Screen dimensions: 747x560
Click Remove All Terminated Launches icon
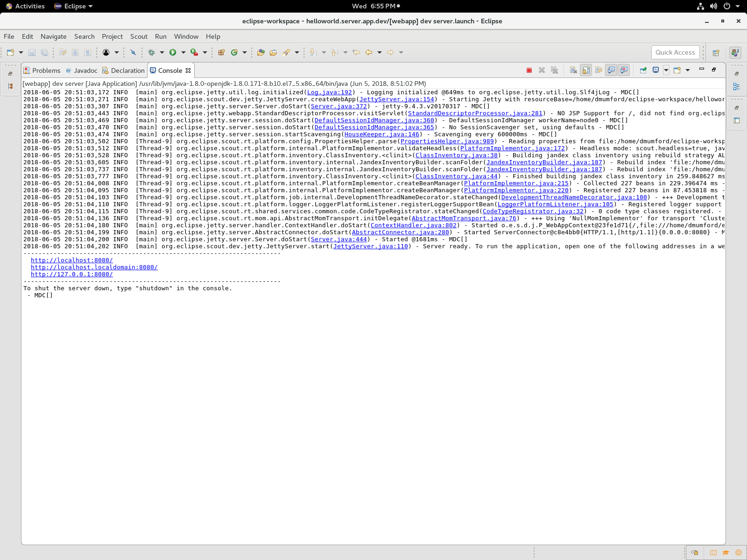554,70
